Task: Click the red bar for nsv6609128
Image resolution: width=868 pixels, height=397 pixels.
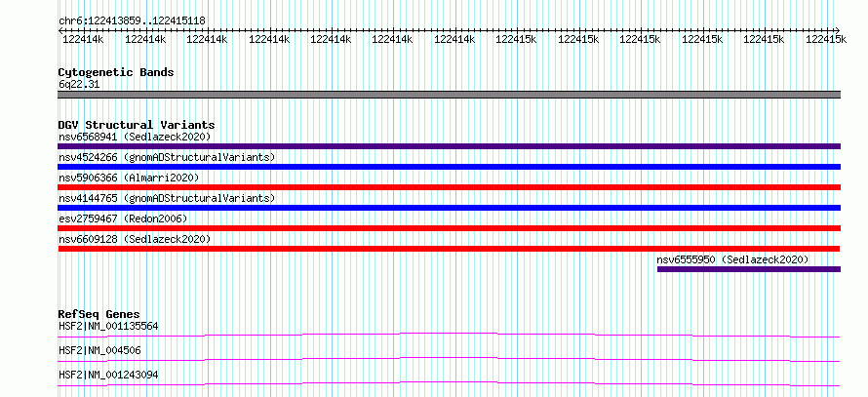Action: click(449, 249)
